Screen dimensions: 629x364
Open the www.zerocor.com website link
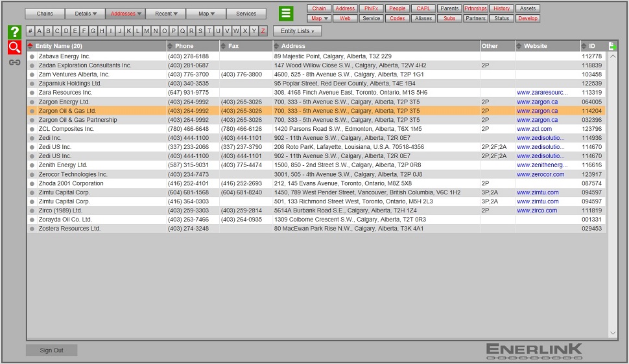click(540, 174)
